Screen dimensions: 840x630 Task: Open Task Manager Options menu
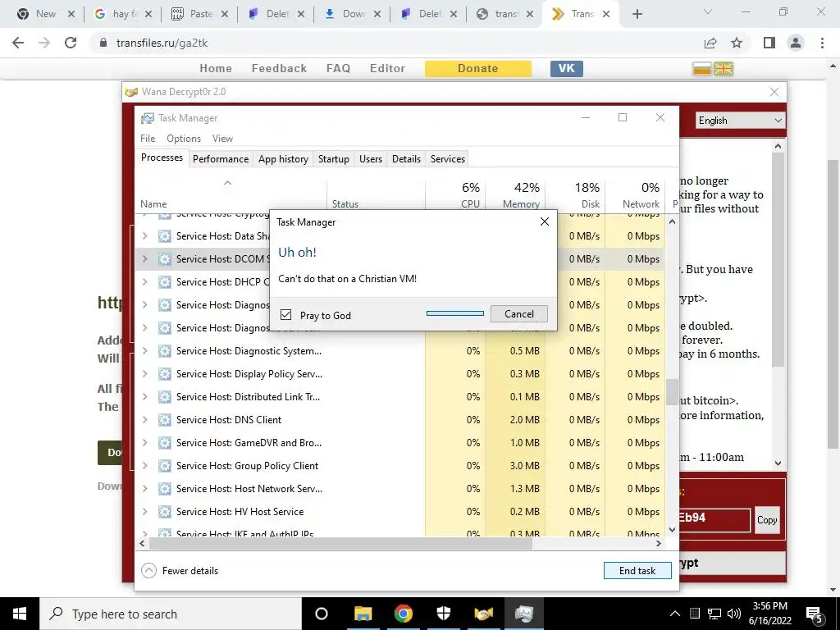(x=184, y=138)
